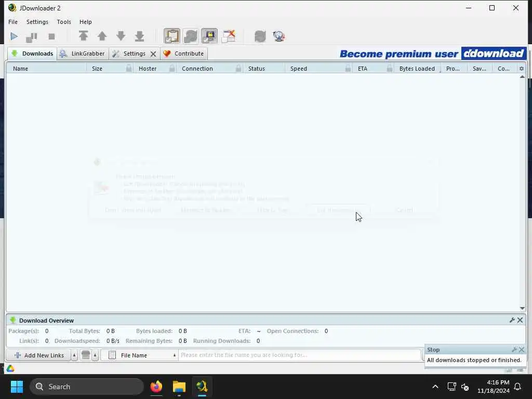532x399 pixels.
Task: Open the Help menu
Action: [86, 22]
